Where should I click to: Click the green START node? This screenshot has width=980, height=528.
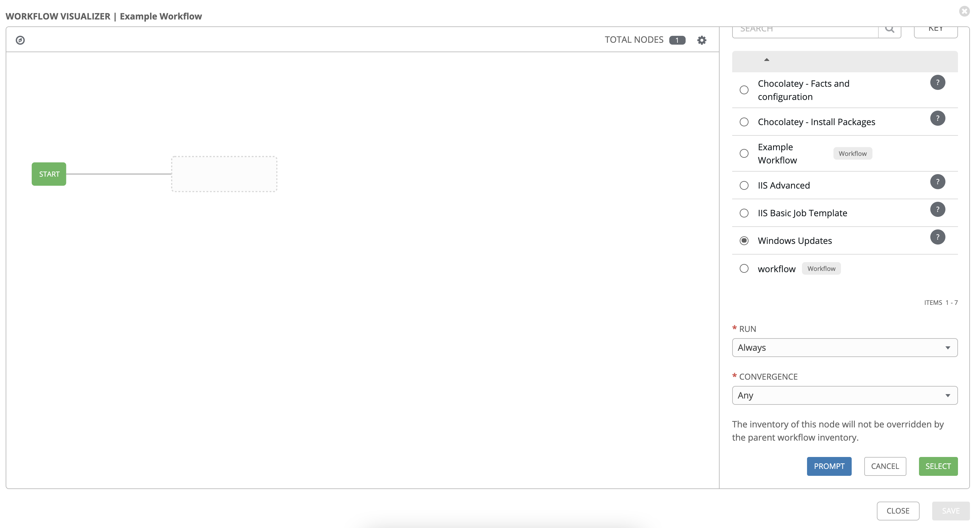pos(49,174)
